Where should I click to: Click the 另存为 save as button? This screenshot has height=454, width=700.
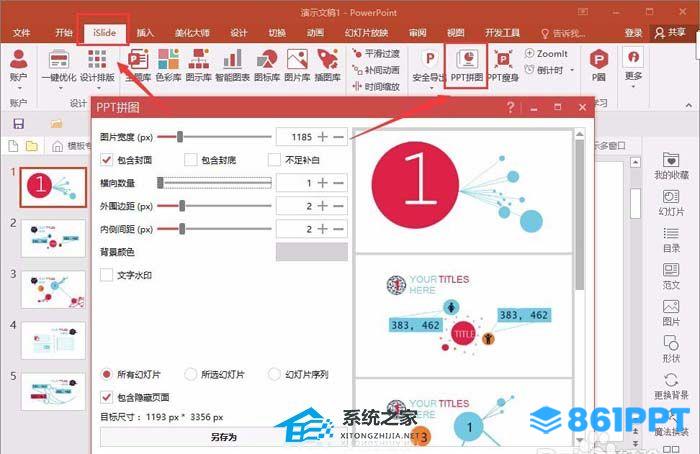224,437
